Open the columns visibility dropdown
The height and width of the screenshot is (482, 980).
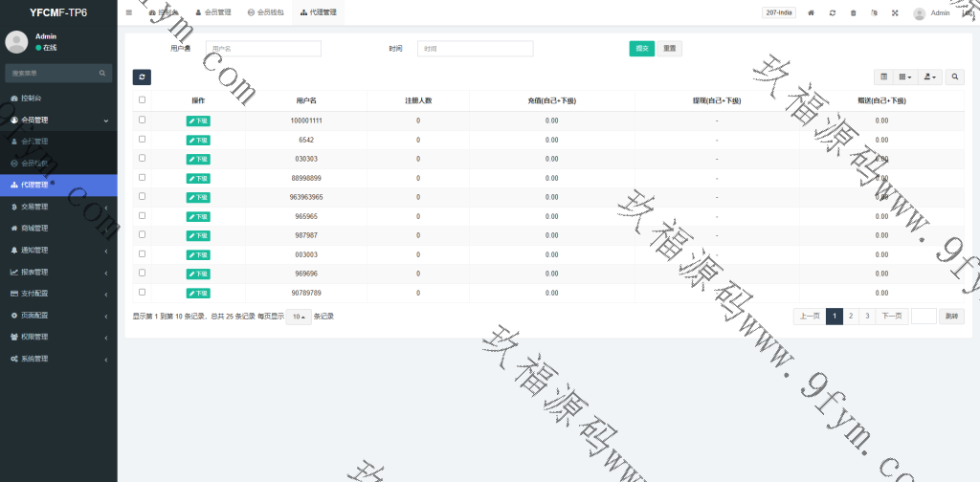[x=906, y=77]
